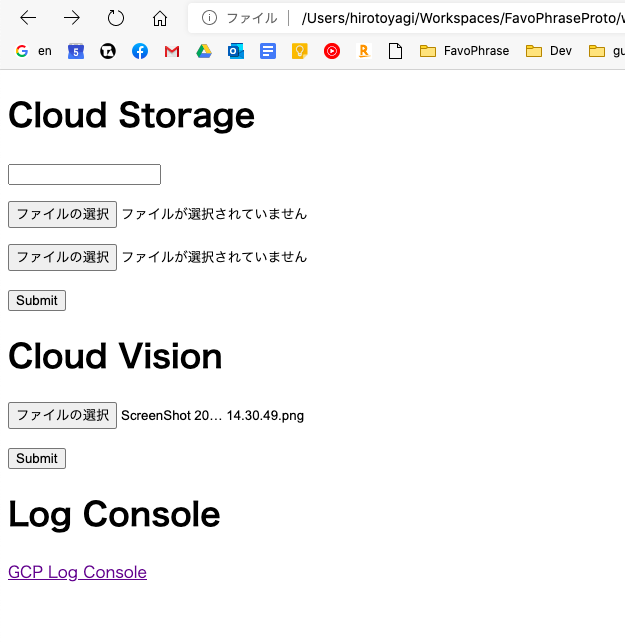Click the Cloud Vision file chooser button
The width and height of the screenshot is (625, 642).
pyautogui.click(x=62, y=415)
